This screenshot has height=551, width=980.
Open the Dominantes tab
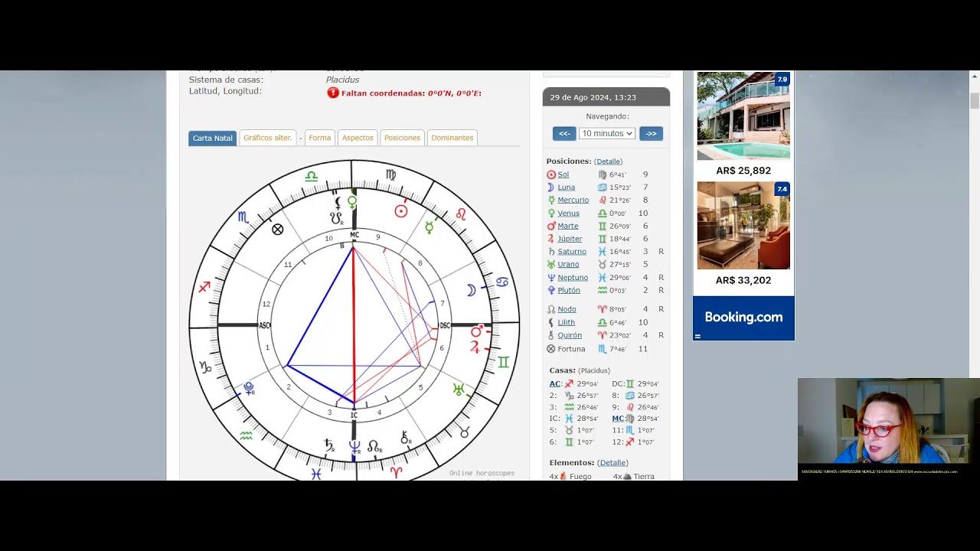[x=452, y=138]
